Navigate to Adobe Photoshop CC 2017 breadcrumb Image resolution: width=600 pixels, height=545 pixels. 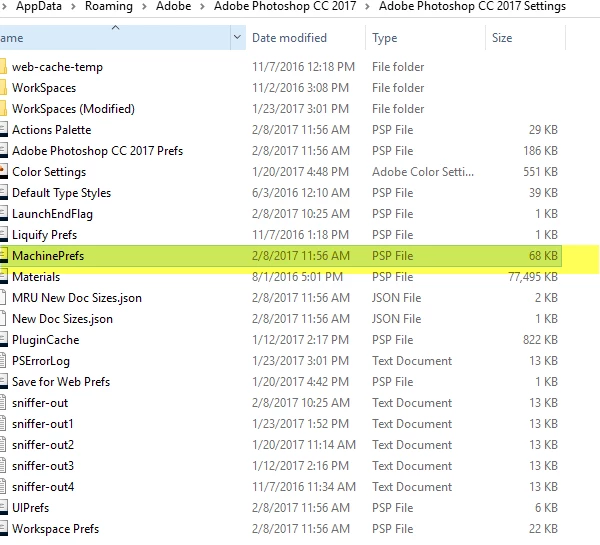coord(285,6)
